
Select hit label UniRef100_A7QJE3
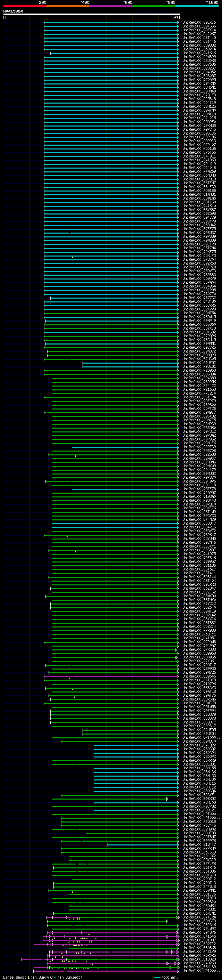(199, 95)
